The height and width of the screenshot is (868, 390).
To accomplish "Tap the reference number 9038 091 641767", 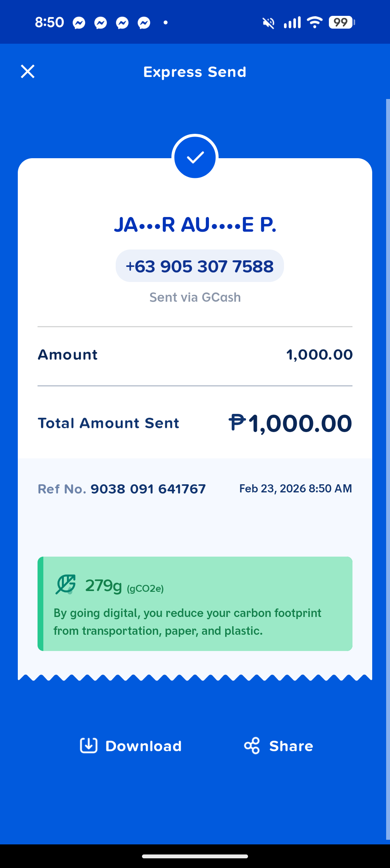I will click(148, 489).
